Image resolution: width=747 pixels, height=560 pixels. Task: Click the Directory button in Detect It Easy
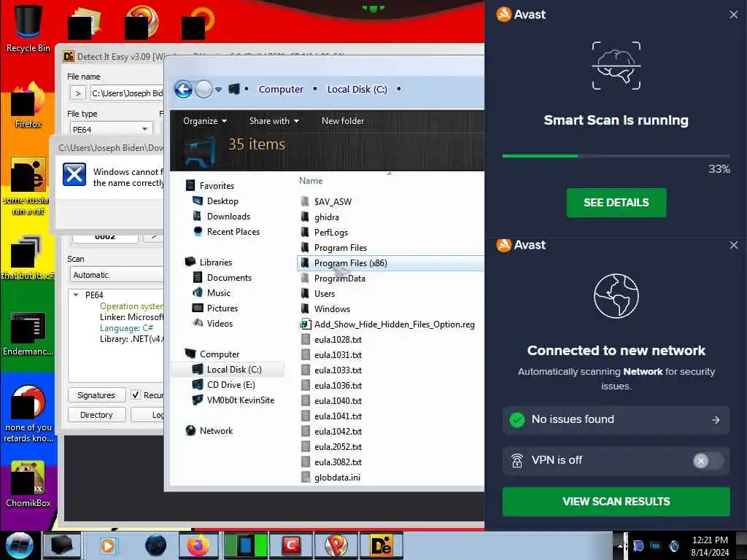click(96, 415)
